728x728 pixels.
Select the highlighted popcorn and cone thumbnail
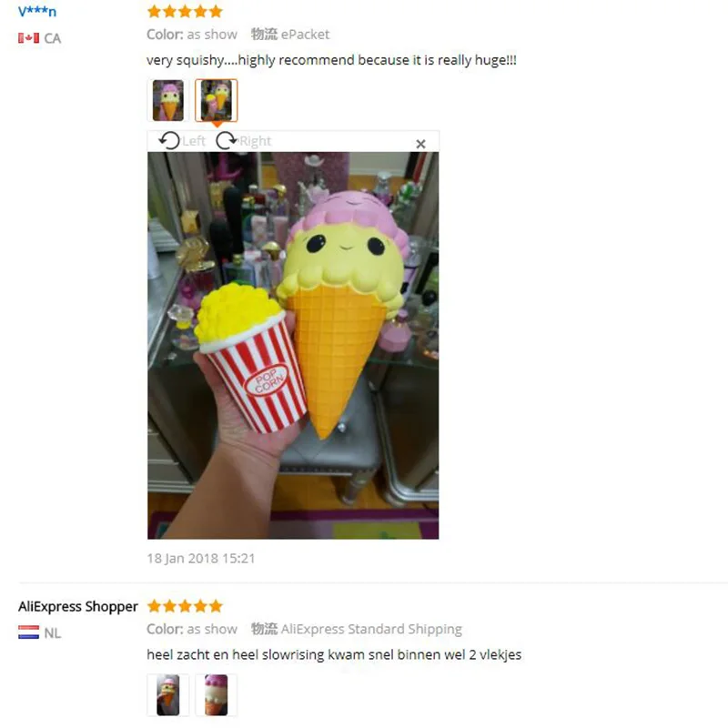coord(217,100)
